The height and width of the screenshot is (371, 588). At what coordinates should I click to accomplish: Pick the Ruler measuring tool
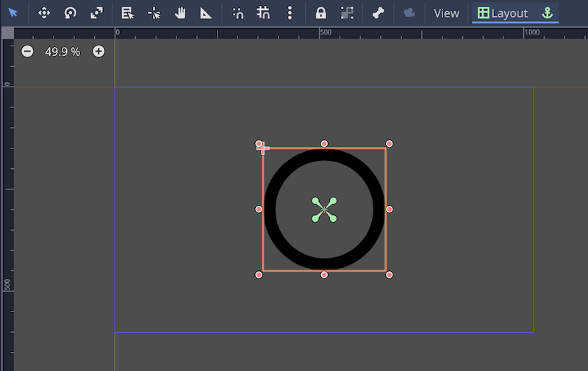click(206, 13)
